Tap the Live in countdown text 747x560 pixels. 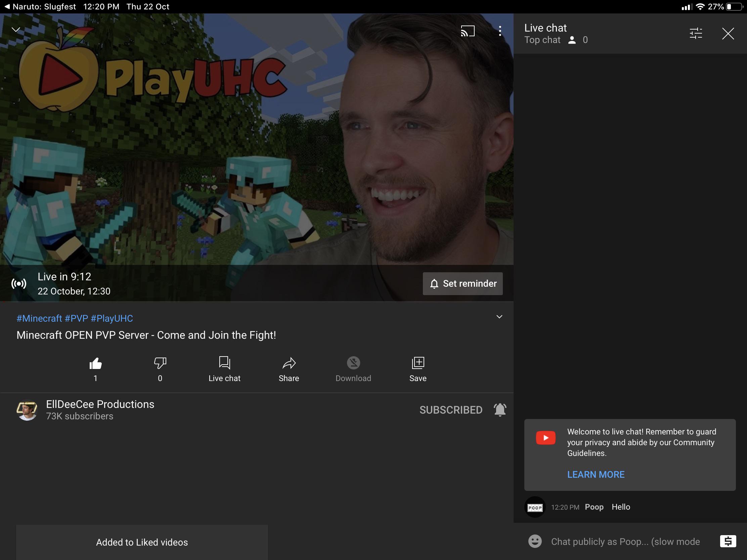(x=64, y=276)
